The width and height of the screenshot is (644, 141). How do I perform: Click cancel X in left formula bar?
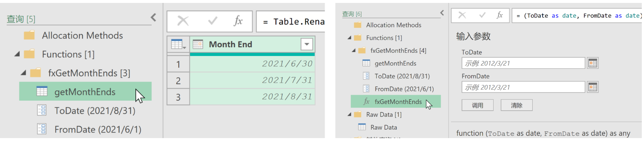tap(183, 21)
